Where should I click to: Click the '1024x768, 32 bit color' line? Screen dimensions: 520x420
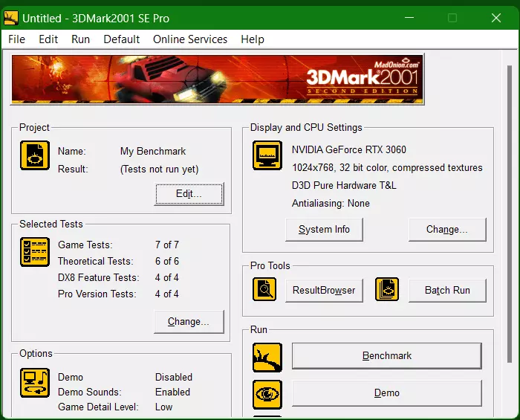click(x=387, y=167)
